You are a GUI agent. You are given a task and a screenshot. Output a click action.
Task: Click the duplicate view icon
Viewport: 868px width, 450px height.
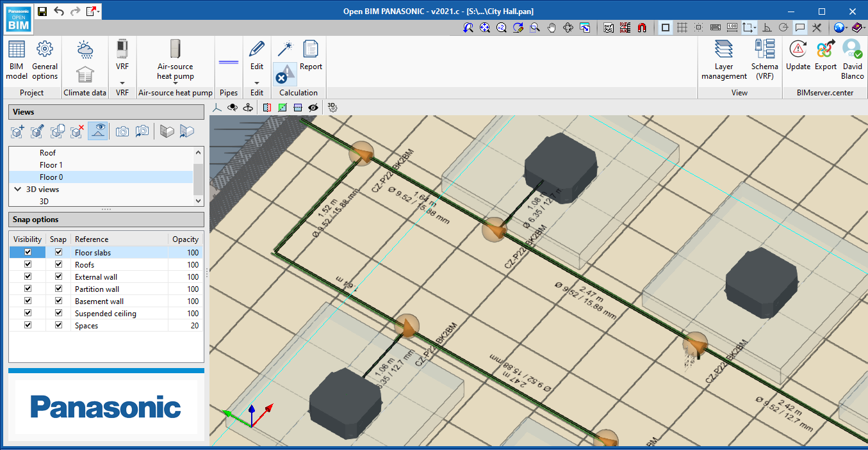pyautogui.click(x=58, y=131)
